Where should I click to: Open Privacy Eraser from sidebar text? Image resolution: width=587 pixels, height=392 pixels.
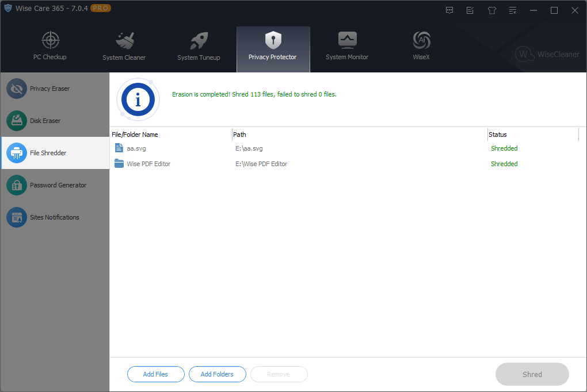click(50, 89)
